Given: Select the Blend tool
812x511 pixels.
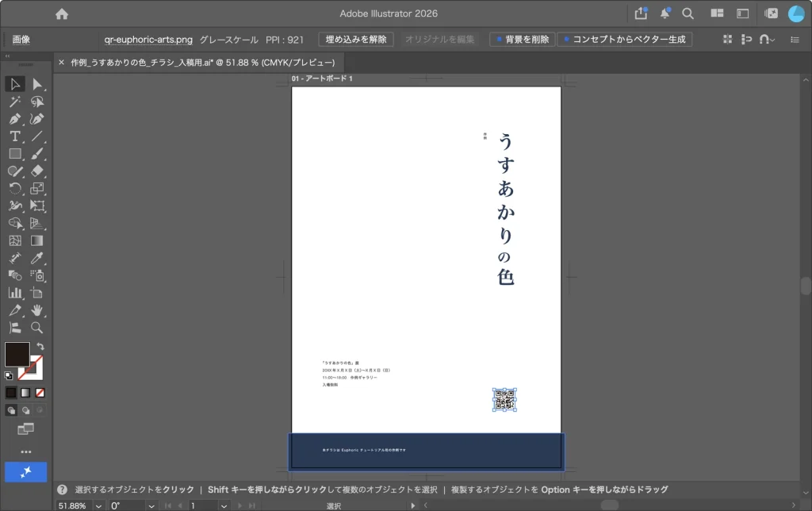Looking at the screenshot, I should [x=15, y=275].
